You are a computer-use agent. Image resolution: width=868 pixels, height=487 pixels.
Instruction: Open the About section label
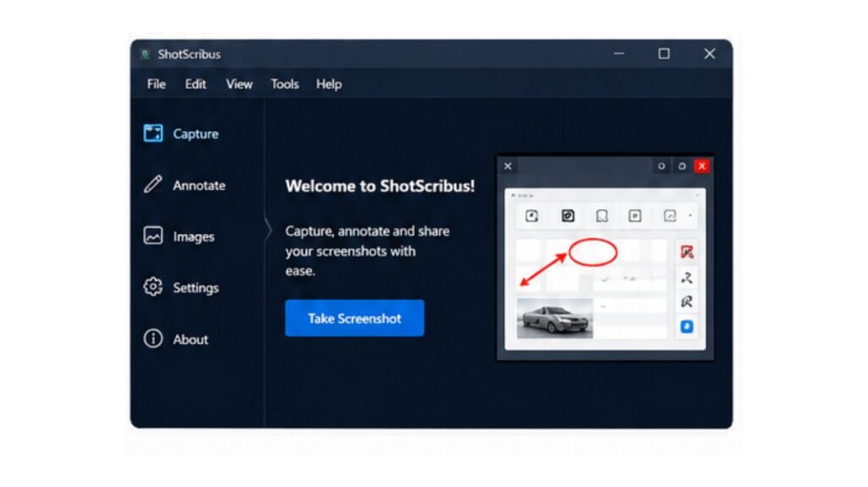pos(191,340)
